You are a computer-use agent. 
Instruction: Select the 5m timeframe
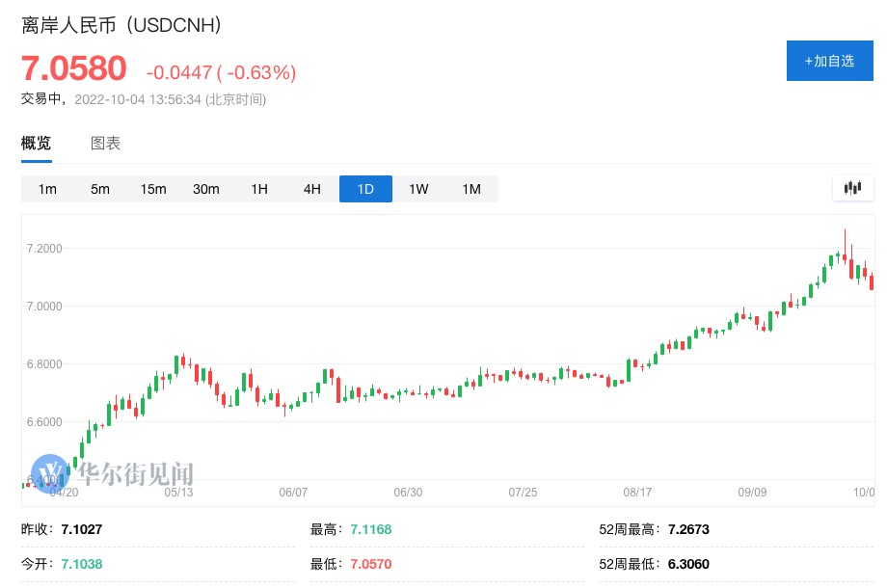pos(100,189)
